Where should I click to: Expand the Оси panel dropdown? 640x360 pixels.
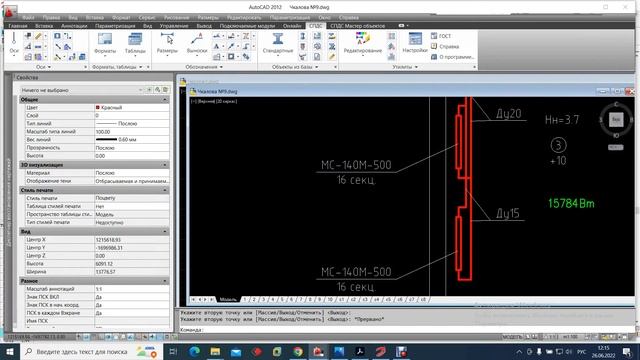[x=44, y=67]
